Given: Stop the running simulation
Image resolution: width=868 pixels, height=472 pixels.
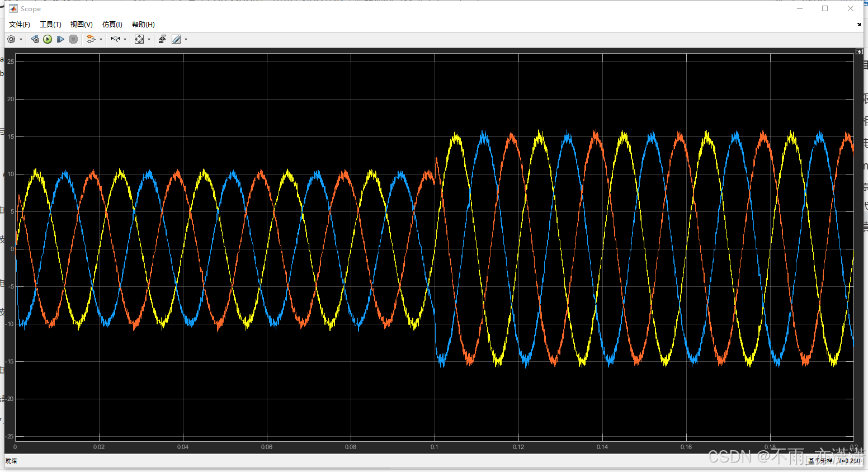Looking at the screenshot, I should tap(73, 39).
